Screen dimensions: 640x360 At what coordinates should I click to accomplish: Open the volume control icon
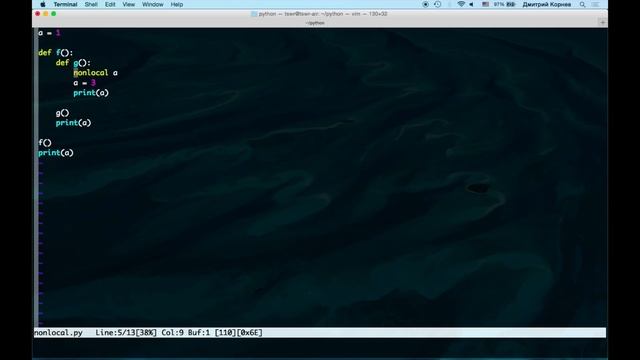pos(471,4)
